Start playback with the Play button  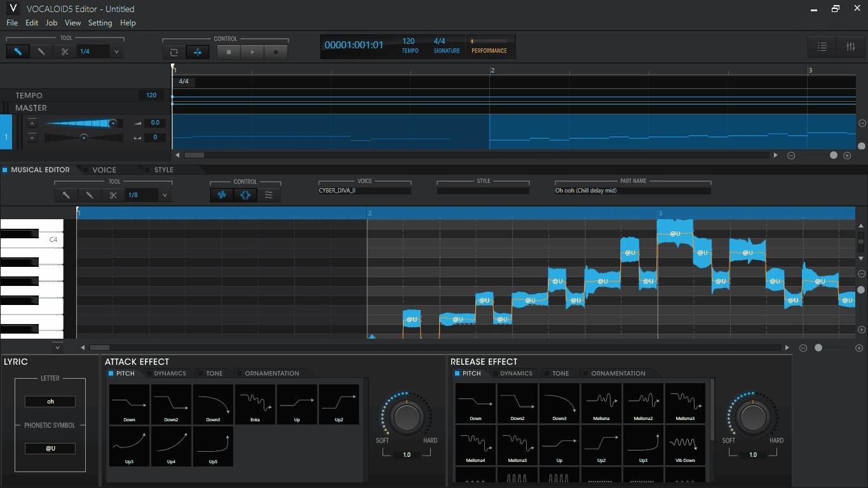[252, 52]
